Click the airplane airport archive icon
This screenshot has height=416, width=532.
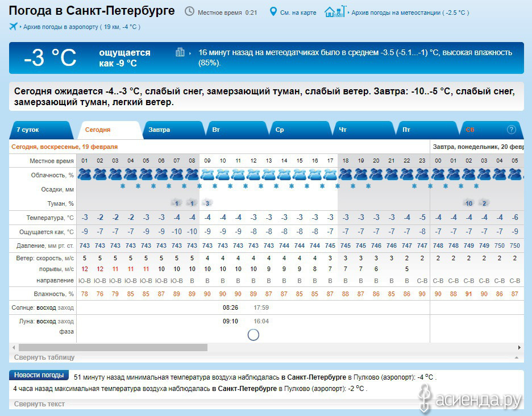coord(13,26)
